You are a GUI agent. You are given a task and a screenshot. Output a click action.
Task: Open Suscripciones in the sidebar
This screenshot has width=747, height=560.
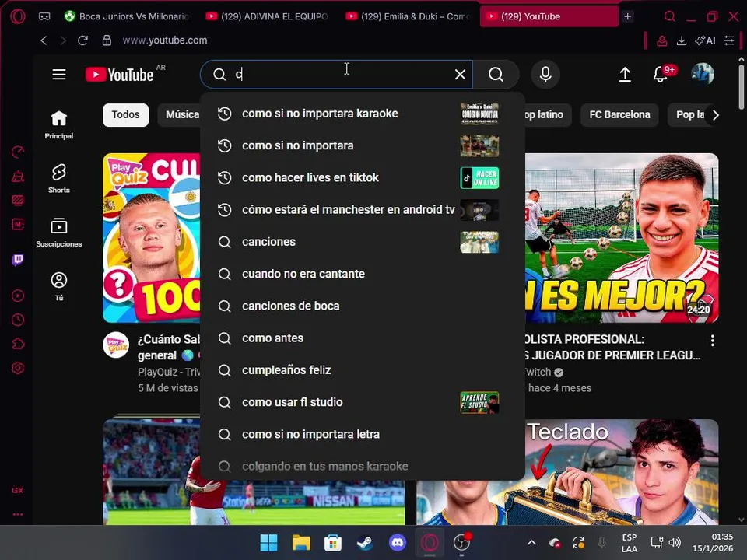pos(59,233)
